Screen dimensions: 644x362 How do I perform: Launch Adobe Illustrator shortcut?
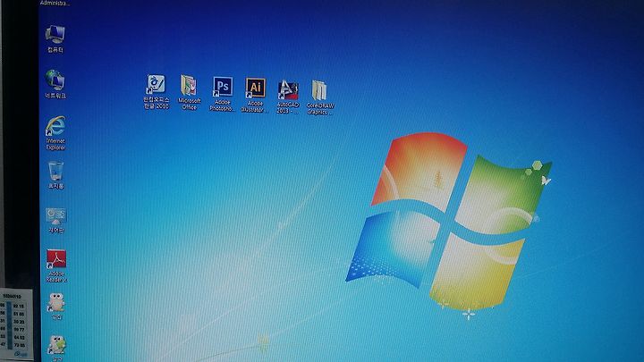255,95
